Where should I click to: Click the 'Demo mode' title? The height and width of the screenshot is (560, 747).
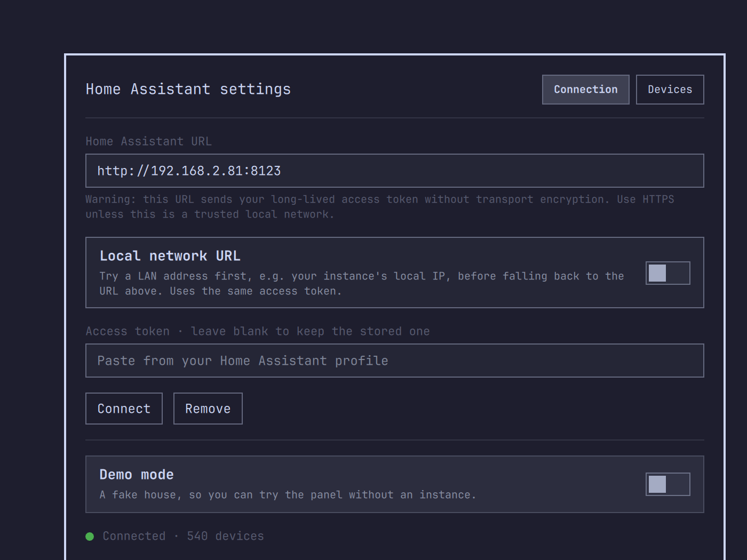137,475
